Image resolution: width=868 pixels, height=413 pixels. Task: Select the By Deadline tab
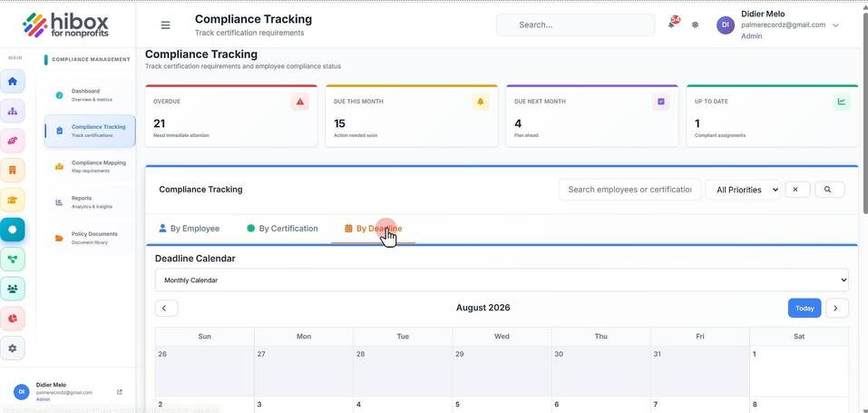[x=373, y=229]
